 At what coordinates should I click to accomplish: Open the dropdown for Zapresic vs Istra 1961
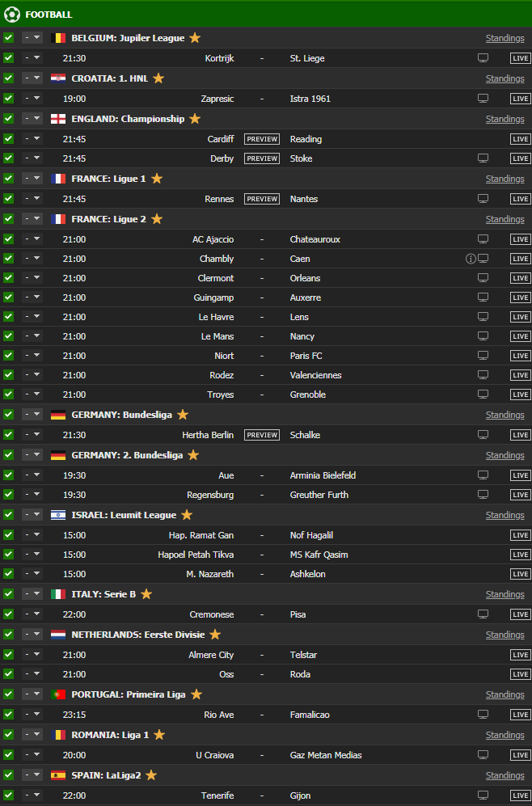pyautogui.click(x=32, y=98)
